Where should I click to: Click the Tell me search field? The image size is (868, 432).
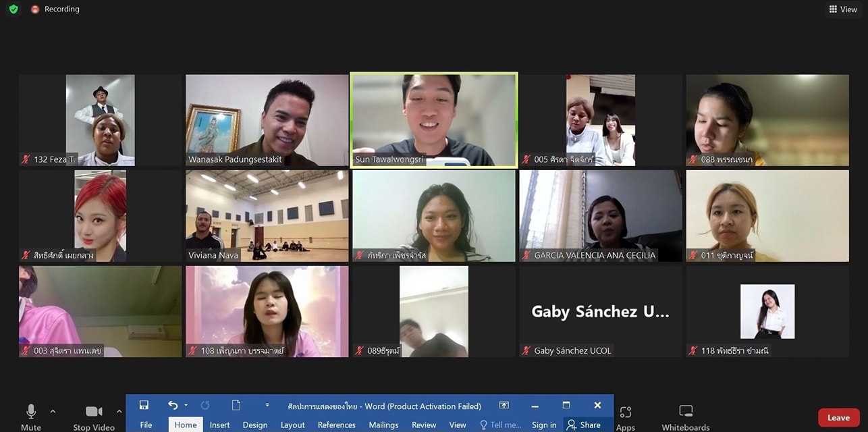[x=500, y=425]
